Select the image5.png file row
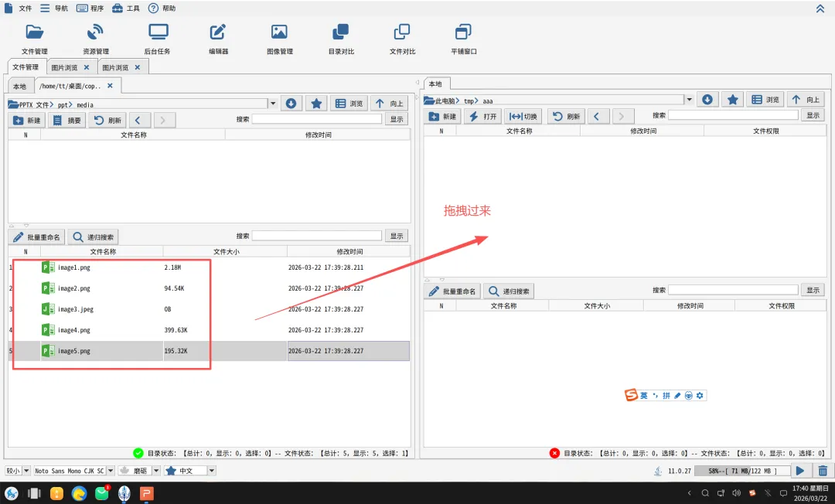Image resolution: width=835 pixels, height=504 pixels. pos(209,351)
